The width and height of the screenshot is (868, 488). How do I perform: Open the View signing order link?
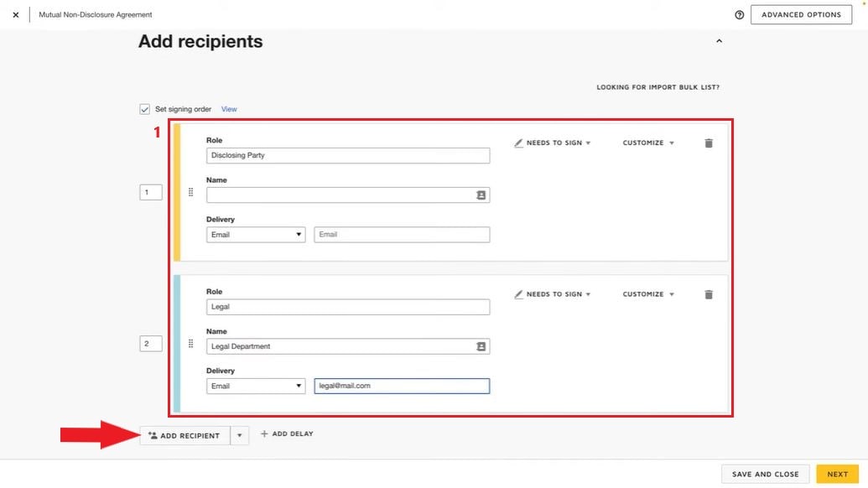229,109
